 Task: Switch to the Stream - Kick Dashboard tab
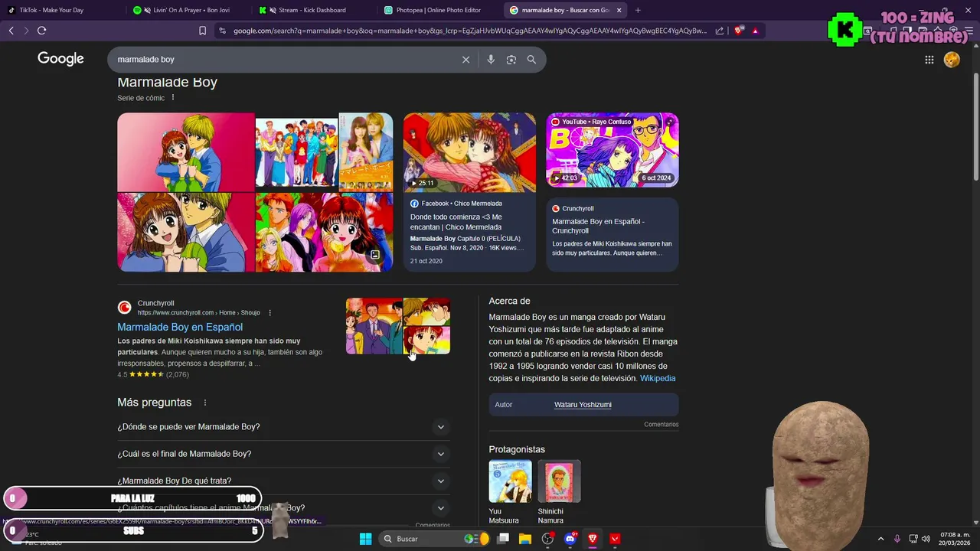pos(312,10)
